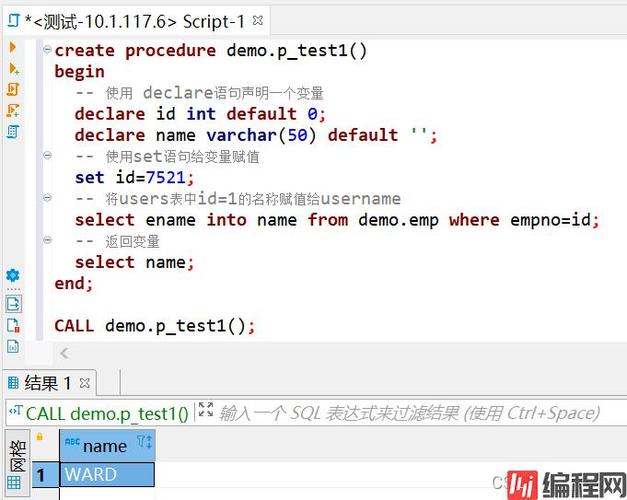Click the name column header
Viewport: 627px width, 500px height.
(107, 445)
